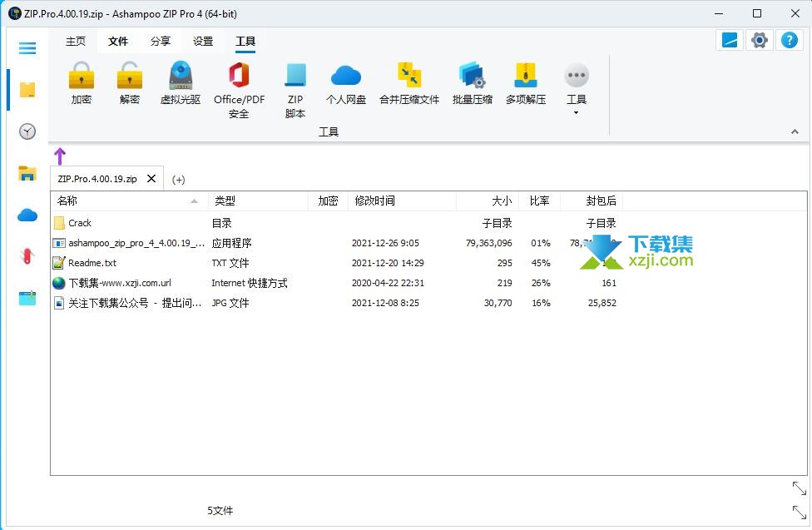Open the 个人网盘 personal cloud tool
This screenshot has width=812, height=530.
[x=346, y=83]
